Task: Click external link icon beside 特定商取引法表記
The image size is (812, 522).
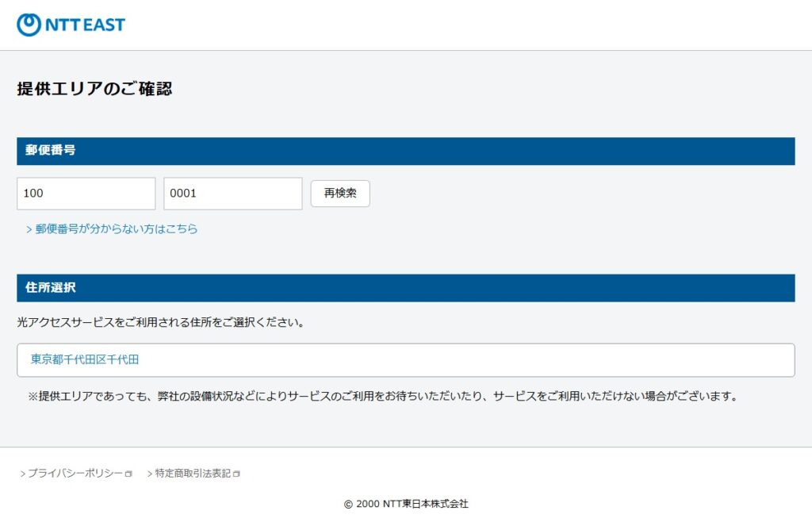Action: [x=236, y=474]
